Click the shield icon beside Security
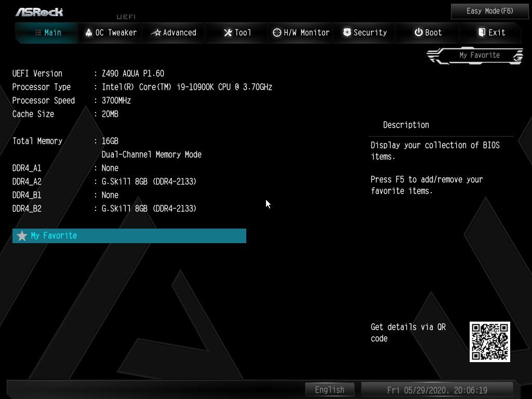Image resolution: width=532 pixels, height=399 pixels. coord(347,32)
